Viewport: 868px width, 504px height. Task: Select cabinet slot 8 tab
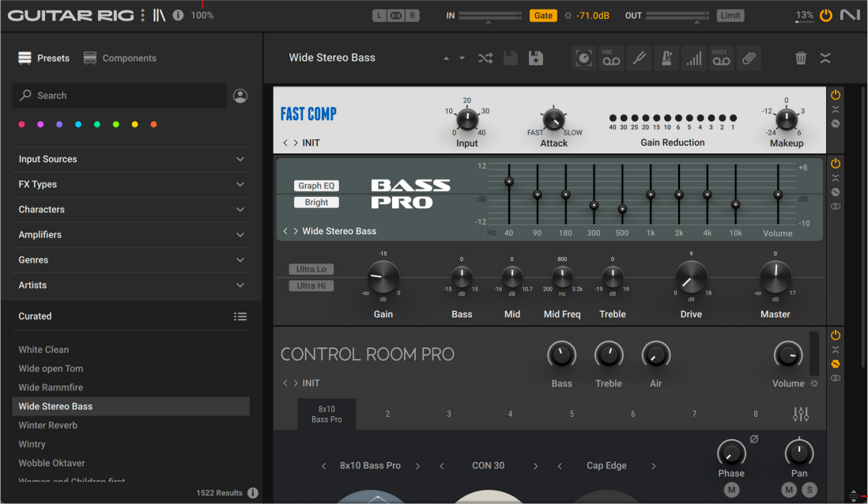tap(755, 415)
